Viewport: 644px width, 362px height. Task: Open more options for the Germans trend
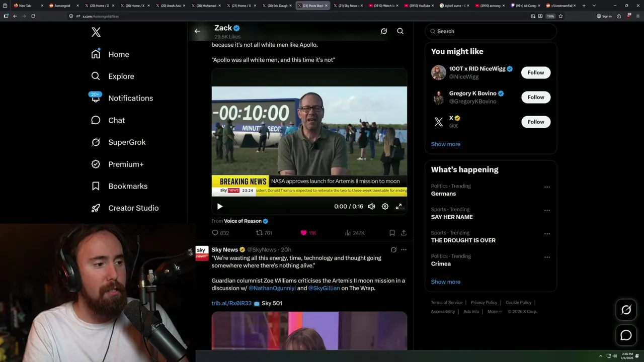click(x=547, y=187)
